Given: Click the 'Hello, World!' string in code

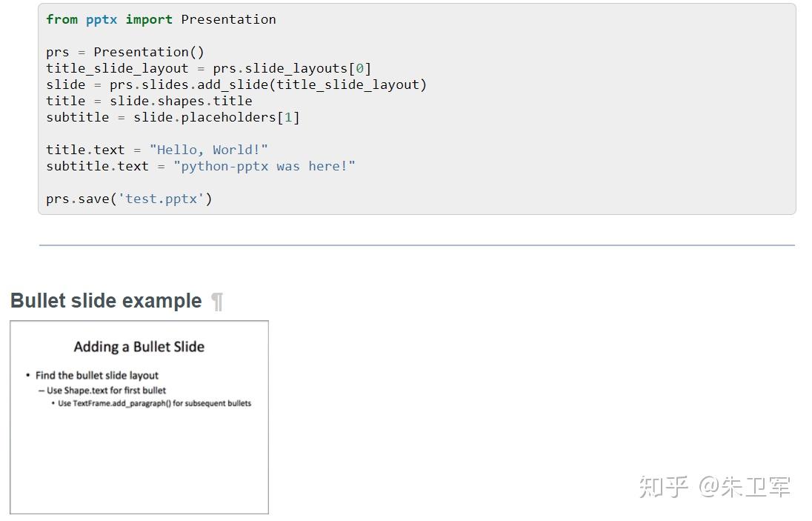Looking at the screenshot, I should 209,150.
